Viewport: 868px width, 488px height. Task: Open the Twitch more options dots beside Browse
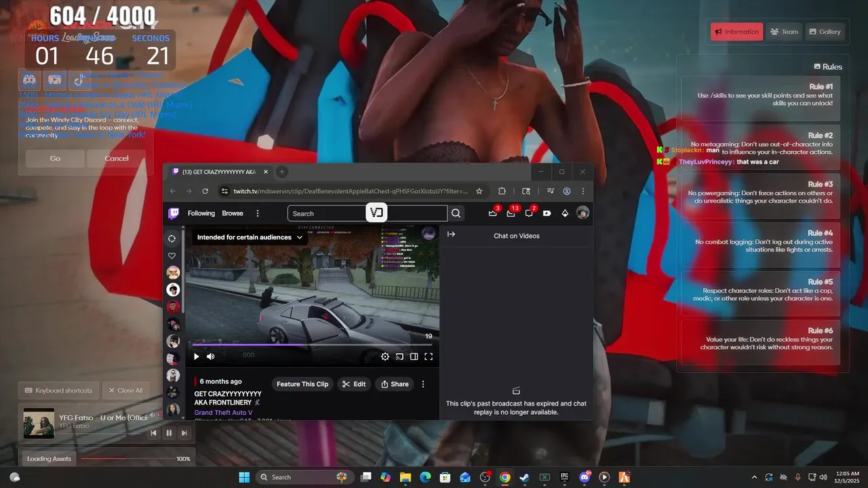pyautogui.click(x=258, y=213)
